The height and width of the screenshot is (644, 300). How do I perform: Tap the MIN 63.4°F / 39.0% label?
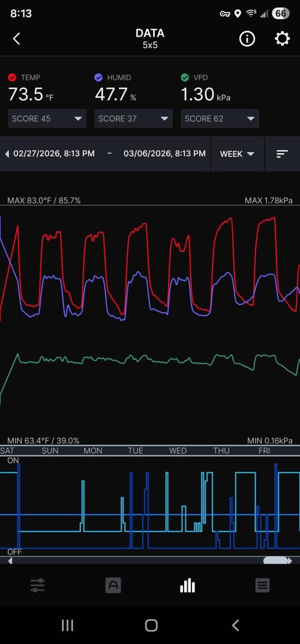[x=43, y=441]
